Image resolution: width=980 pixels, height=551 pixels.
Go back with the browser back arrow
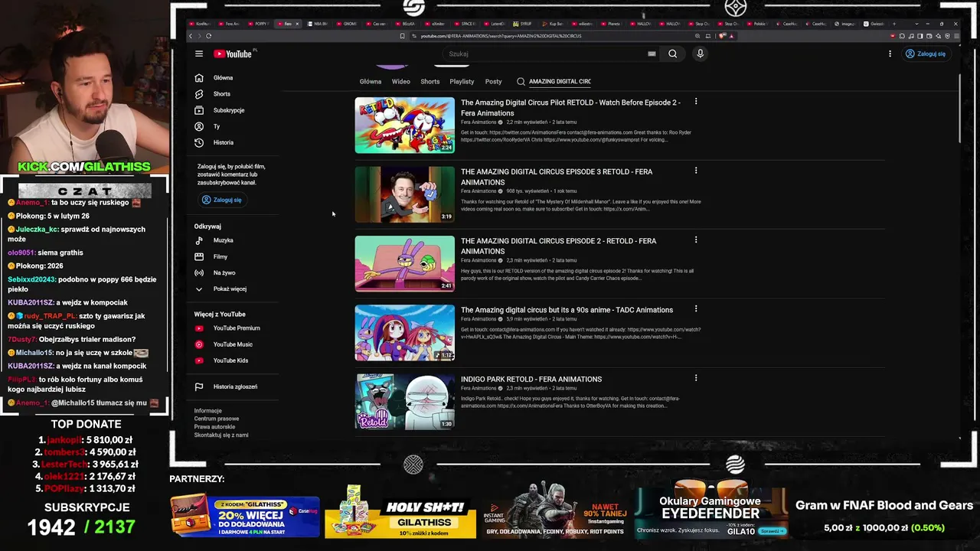[191, 36]
